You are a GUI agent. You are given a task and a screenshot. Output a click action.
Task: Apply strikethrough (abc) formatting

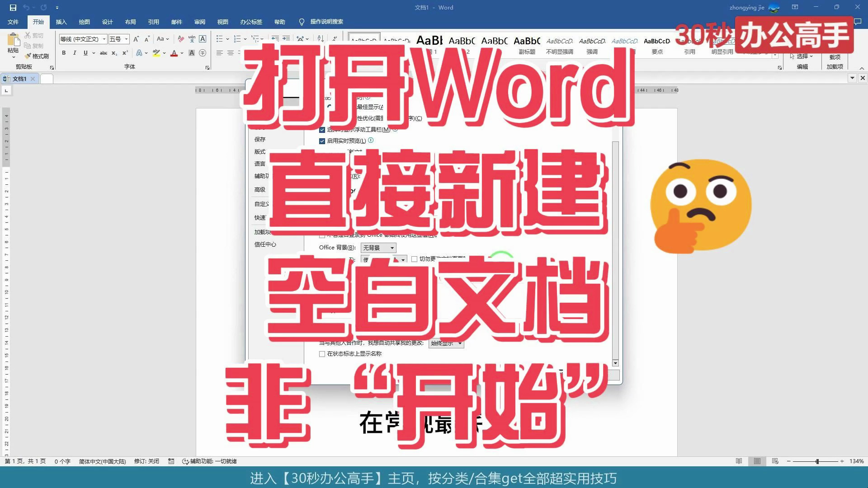pyautogui.click(x=104, y=53)
